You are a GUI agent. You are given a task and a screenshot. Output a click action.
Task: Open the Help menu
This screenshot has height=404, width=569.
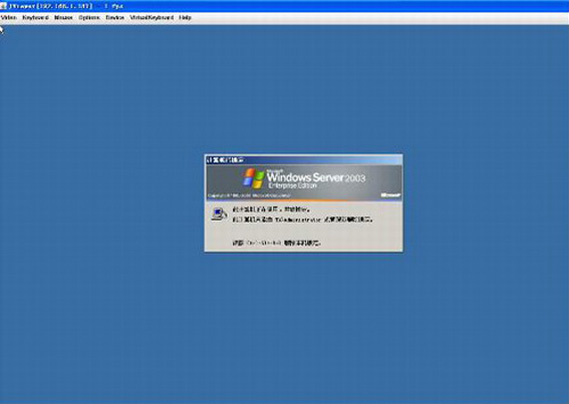(185, 17)
